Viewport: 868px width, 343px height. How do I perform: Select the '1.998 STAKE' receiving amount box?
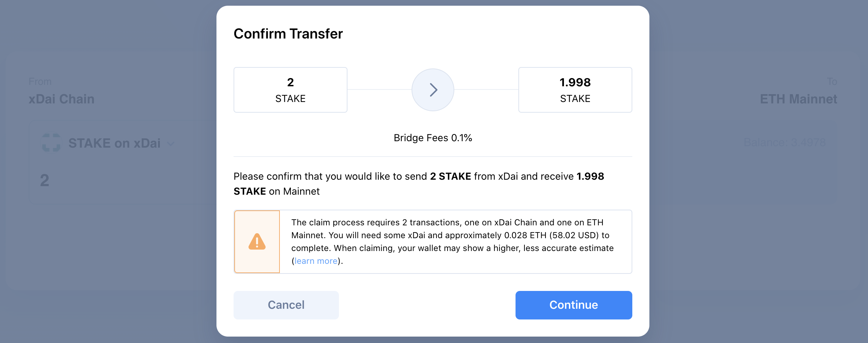coord(575,89)
